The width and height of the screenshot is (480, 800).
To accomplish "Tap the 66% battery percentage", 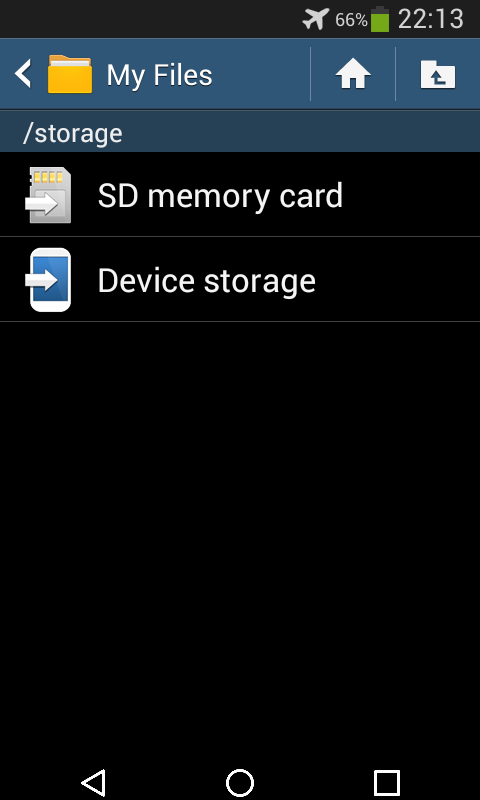I will 351,20.
